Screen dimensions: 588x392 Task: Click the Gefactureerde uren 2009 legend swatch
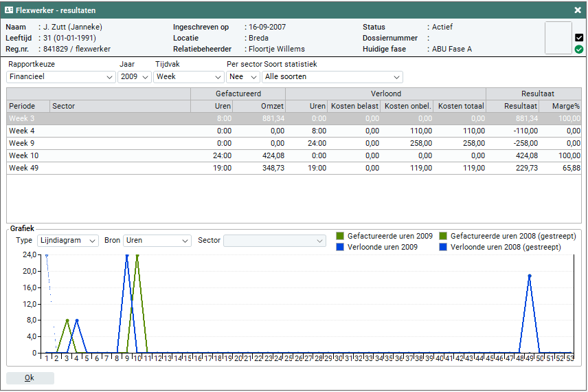[x=340, y=236]
